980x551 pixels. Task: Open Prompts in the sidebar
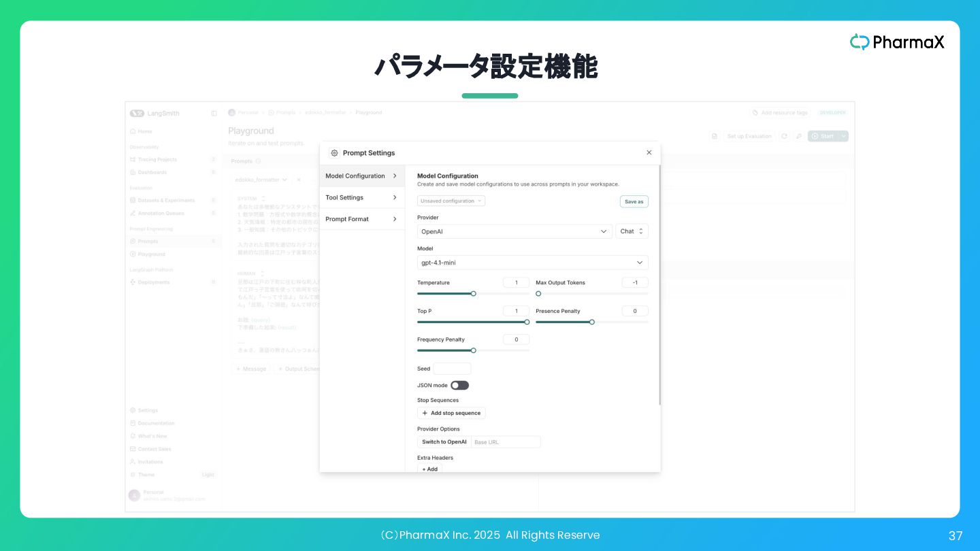[x=173, y=241]
